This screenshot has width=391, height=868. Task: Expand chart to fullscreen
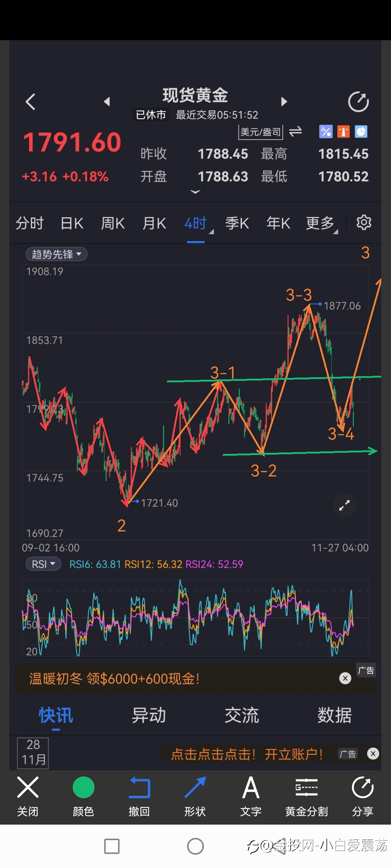click(x=344, y=505)
